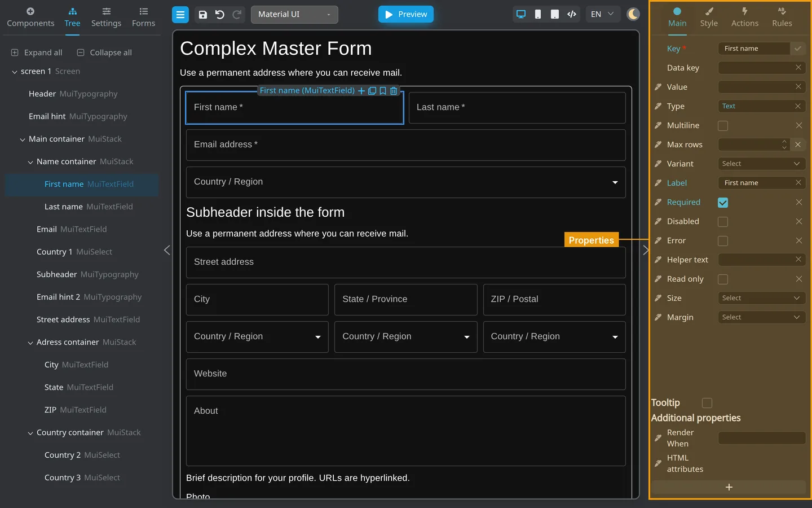
Task: Open the Margin select dropdown
Action: point(761,317)
